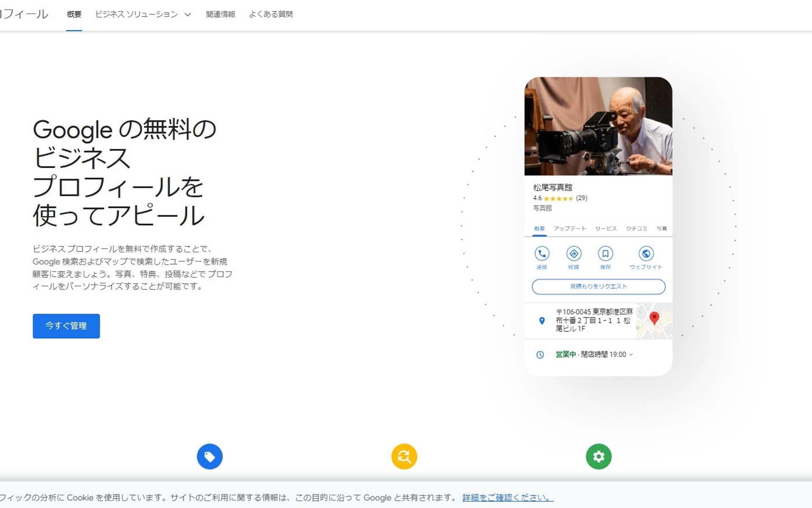Select the クチコミ tab in profile card

pyautogui.click(x=636, y=229)
